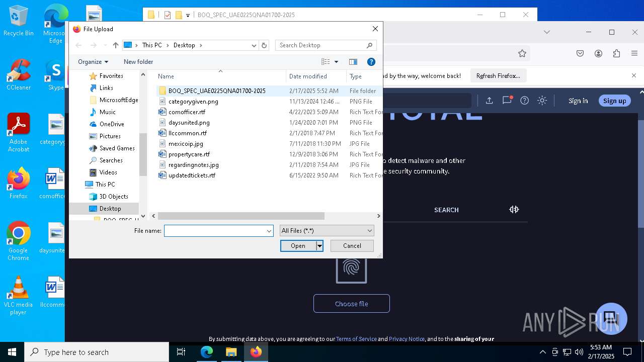Select the file mexicoip.jpg
Viewport: 644px width, 362px height.
pos(186,144)
